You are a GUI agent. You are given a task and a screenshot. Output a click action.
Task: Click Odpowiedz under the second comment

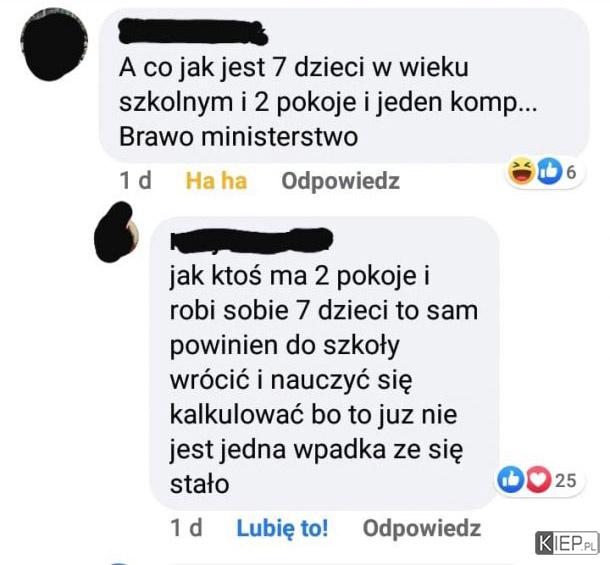click(x=422, y=528)
